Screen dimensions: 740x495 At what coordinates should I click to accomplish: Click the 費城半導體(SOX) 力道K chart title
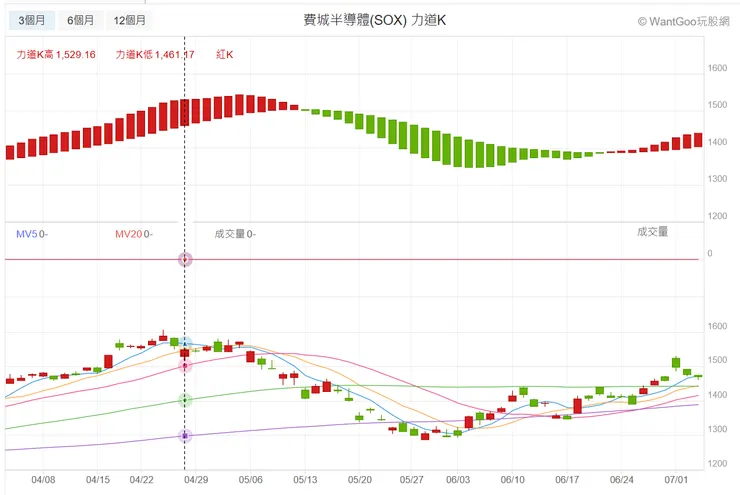[374, 20]
